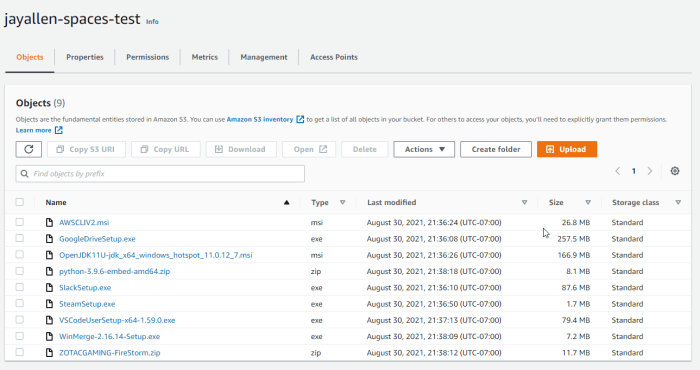Click the Copy URL button
The image size is (700, 370).
click(x=166, y=150)
